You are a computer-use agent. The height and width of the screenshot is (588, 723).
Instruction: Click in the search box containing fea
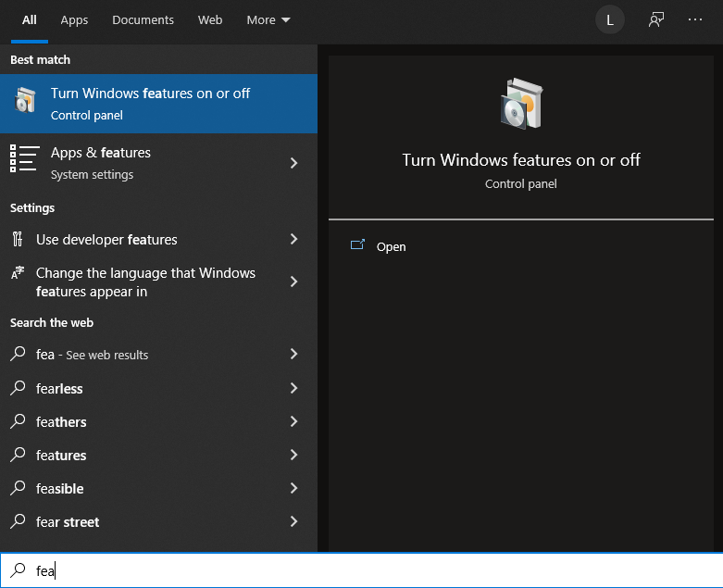click(361, 570)
